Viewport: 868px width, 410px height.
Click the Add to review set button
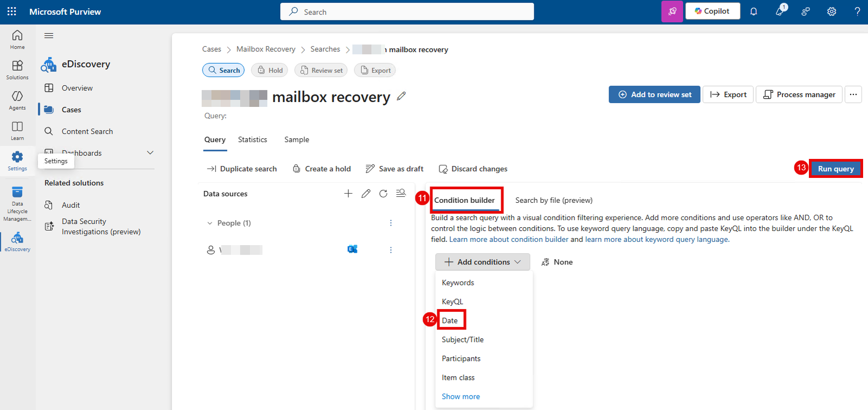654,94
